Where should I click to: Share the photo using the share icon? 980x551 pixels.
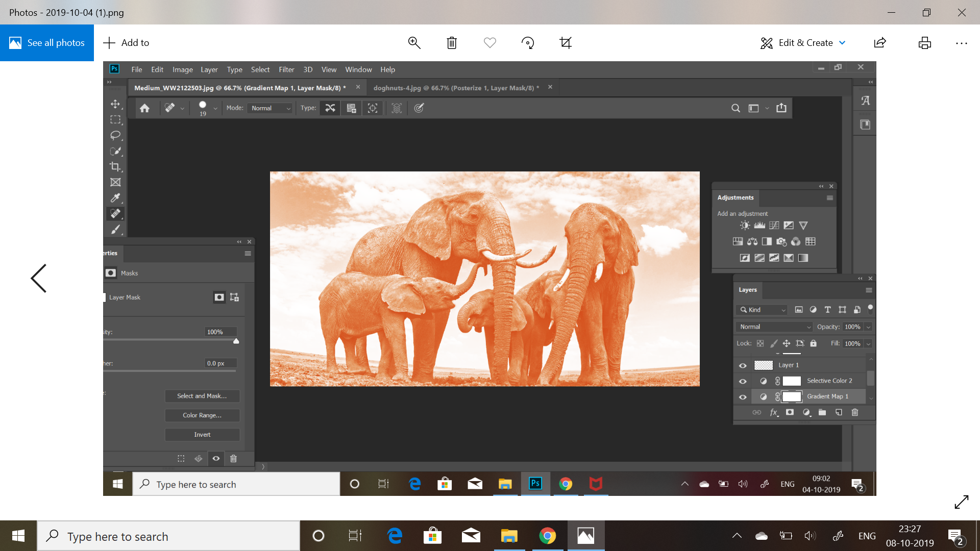[x=880, y=43]
